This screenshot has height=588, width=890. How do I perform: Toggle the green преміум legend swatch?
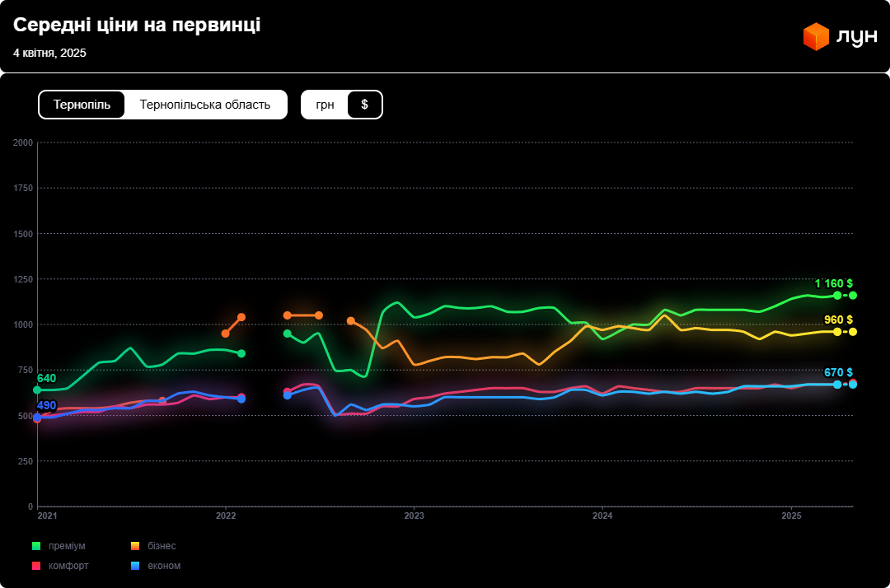point(36,546)
